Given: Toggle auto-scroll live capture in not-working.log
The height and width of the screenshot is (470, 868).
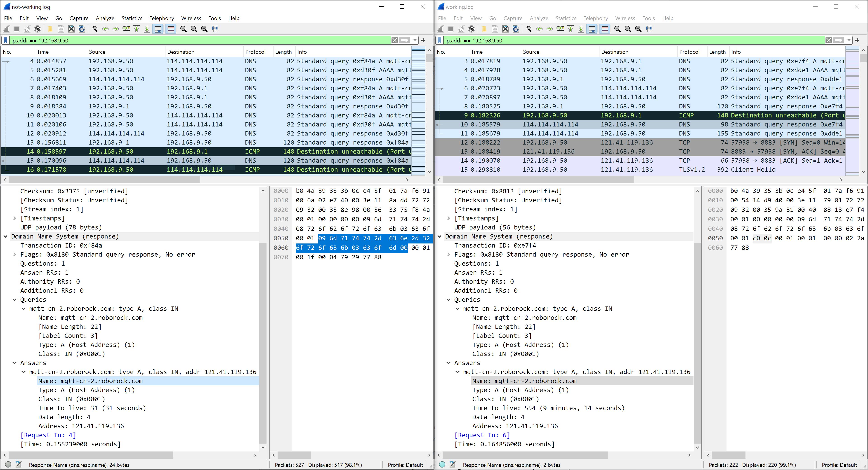Looking at the screenshot, I should pos(158,29).
